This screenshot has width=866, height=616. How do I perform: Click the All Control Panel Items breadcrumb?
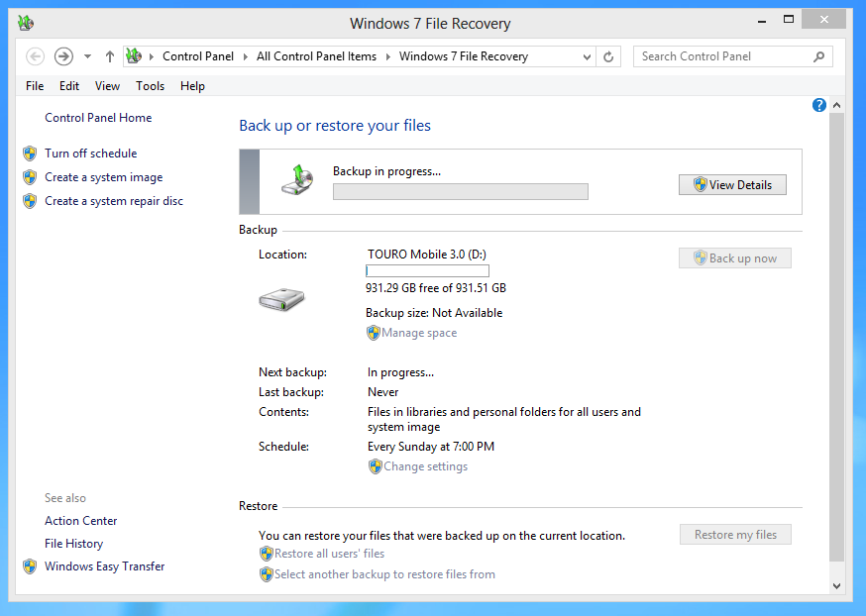click(x=316, y=56)
